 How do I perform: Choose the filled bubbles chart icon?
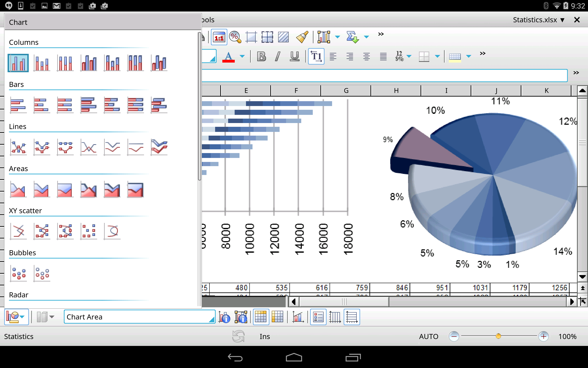tap(18, 273)
